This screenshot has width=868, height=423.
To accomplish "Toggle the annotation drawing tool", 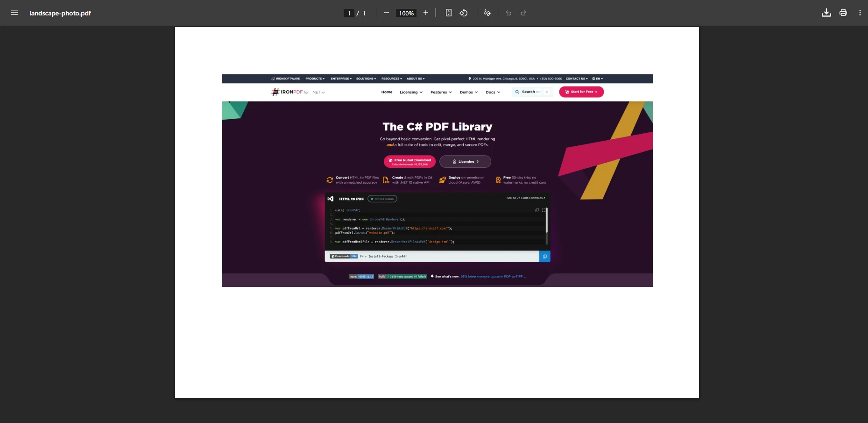I will pyautogui.click(x=487, y=13).
